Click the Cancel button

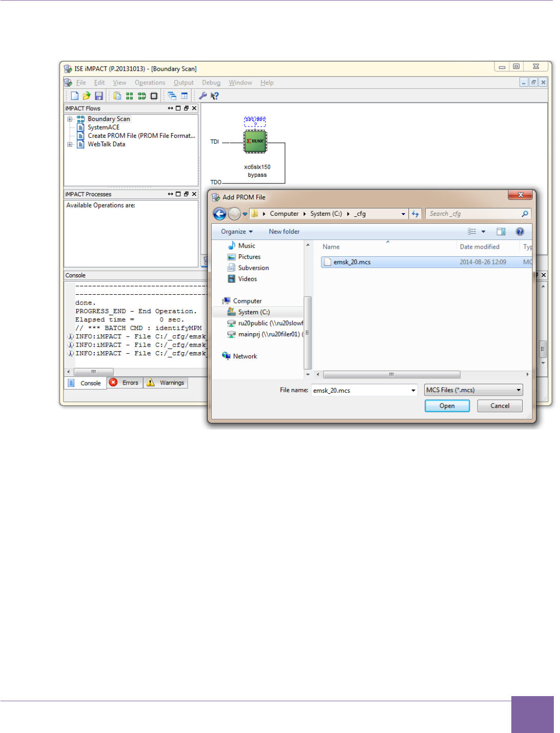(500, 406)
